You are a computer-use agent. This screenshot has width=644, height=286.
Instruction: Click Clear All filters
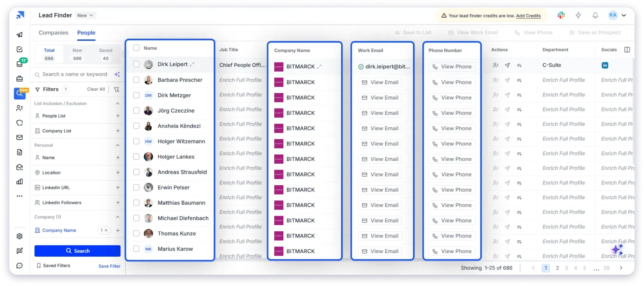point(96,89)
